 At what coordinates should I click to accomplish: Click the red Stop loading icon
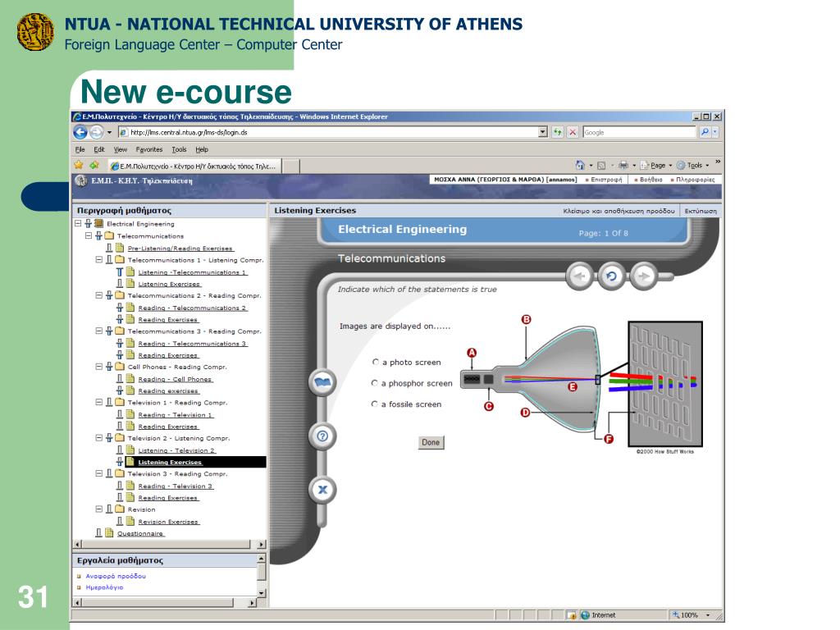(x=573, y=132)
